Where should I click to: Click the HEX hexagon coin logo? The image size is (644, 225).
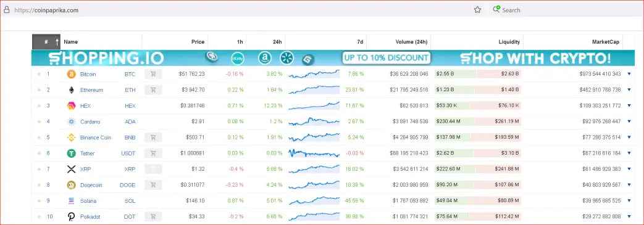[x=72, y=106]
